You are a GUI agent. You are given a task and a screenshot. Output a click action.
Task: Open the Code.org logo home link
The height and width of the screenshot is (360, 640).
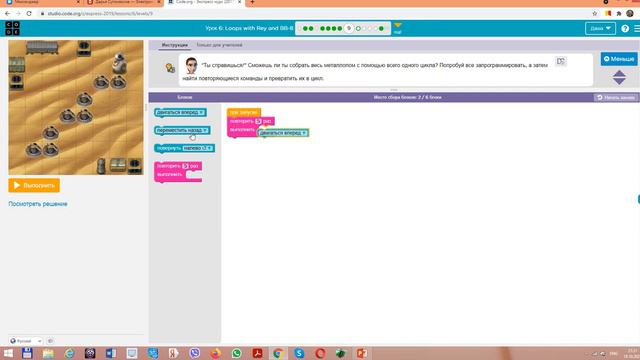click(12, 28)
